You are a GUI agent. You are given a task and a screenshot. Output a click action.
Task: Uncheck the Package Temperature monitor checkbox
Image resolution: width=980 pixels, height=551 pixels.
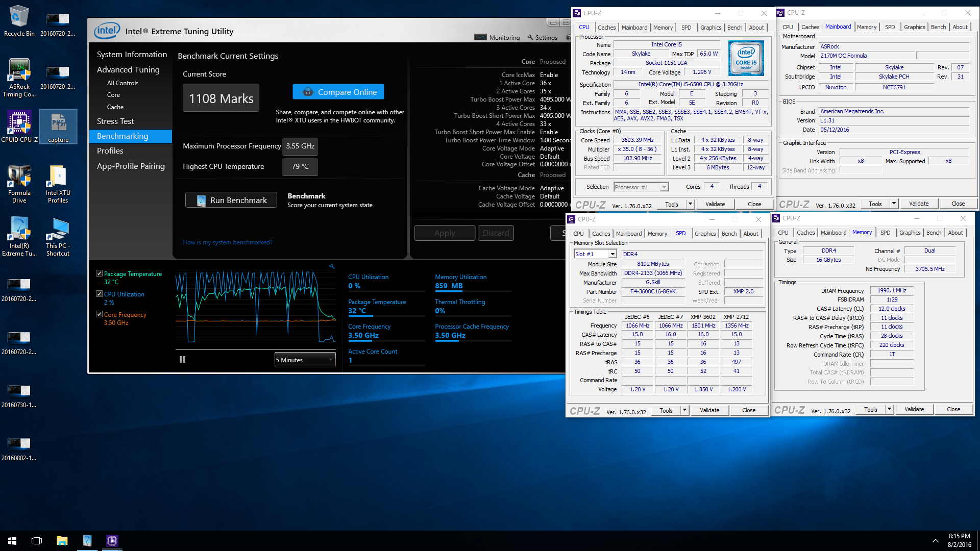click(x=99, y=273)
